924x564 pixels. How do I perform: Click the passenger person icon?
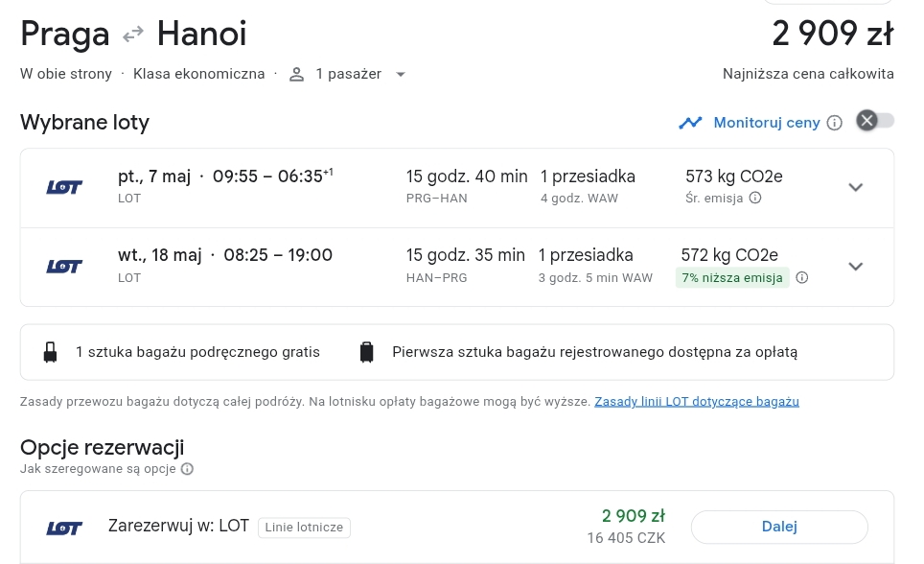(296, 74)
